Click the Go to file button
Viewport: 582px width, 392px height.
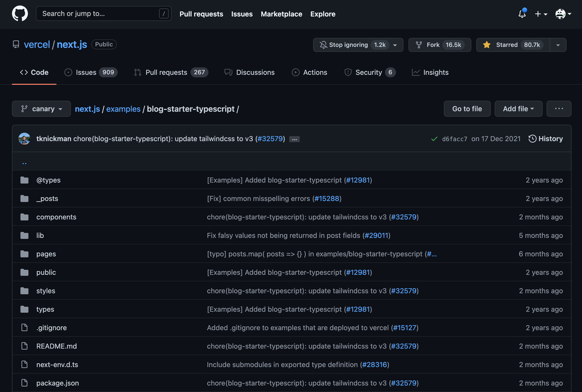[467, 109]
